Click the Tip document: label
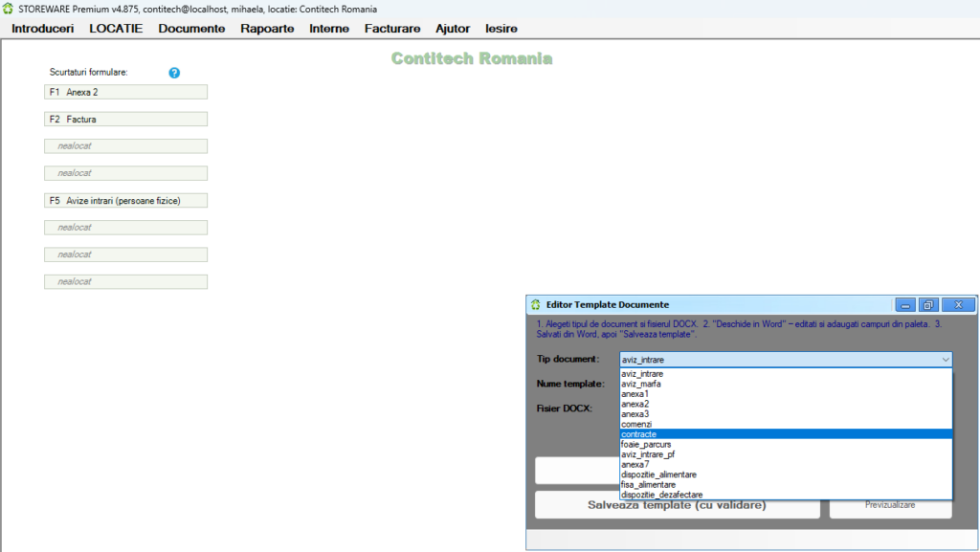Screen dimensions: 980x552 point(568,359)
